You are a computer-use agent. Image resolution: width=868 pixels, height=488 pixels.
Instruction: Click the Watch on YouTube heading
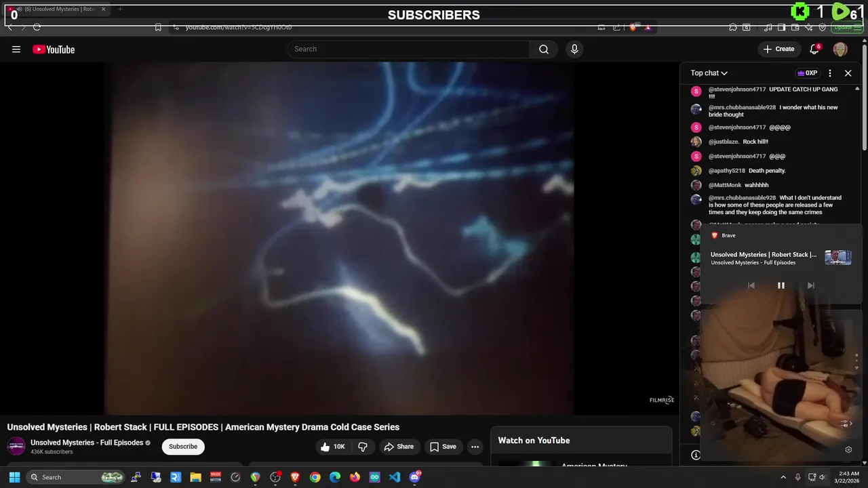coord(534,441)
